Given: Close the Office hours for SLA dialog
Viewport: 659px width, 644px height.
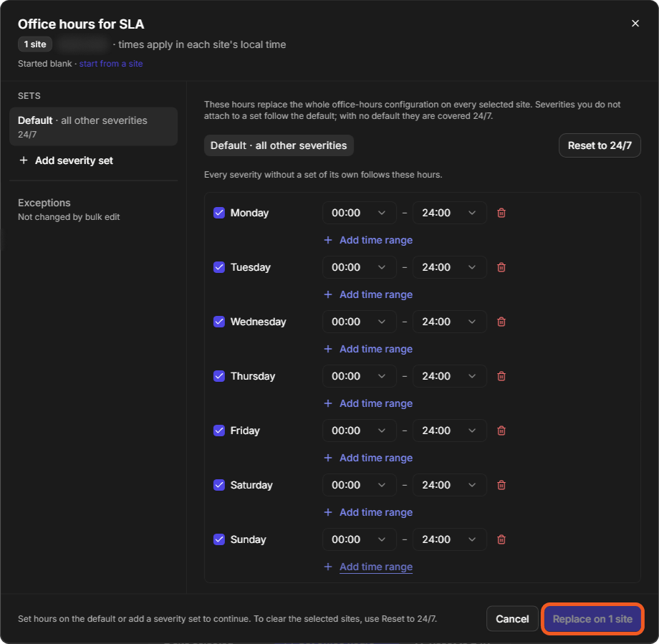Looking at the screenshot, I should click(x=635, y=24).
